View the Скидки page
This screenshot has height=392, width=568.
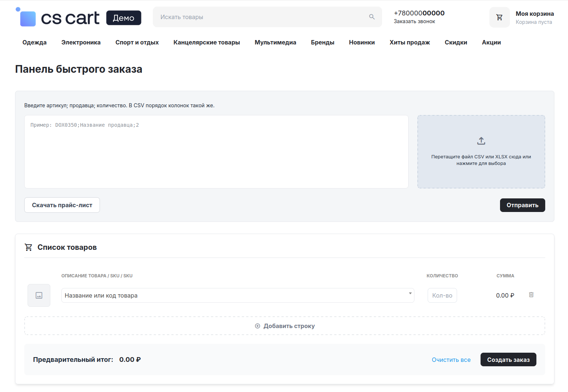click(456, 42)
